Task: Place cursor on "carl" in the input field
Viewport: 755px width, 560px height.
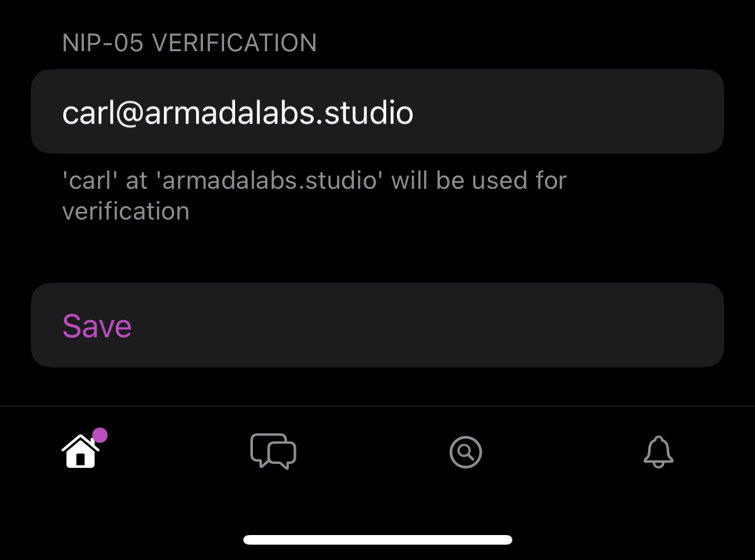Action: tap(83, 113)
